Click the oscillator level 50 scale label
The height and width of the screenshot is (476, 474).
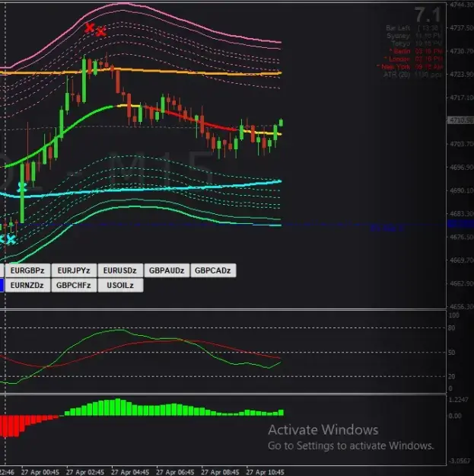pyautogui.click(x=452, y=353)
